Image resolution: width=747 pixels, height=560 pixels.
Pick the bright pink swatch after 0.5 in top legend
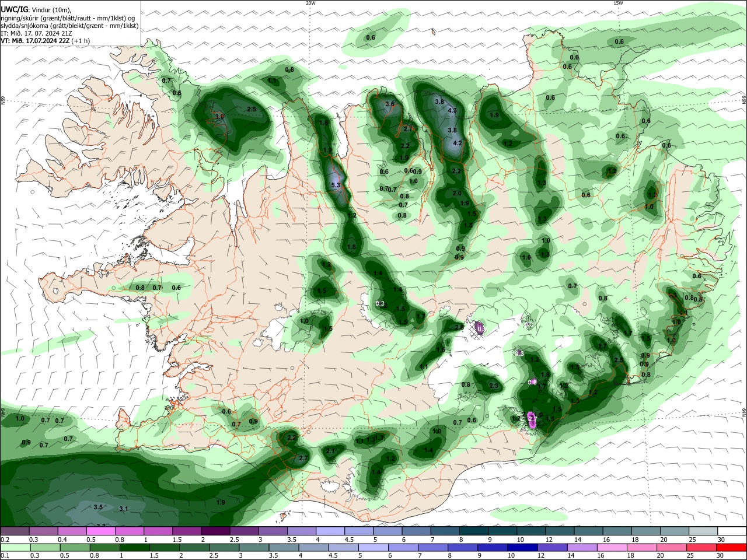(x=100, y=531)
